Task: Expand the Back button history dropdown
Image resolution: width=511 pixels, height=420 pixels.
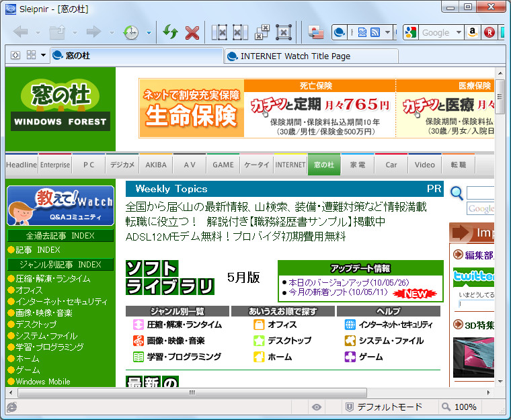Action: click(38, 32)
